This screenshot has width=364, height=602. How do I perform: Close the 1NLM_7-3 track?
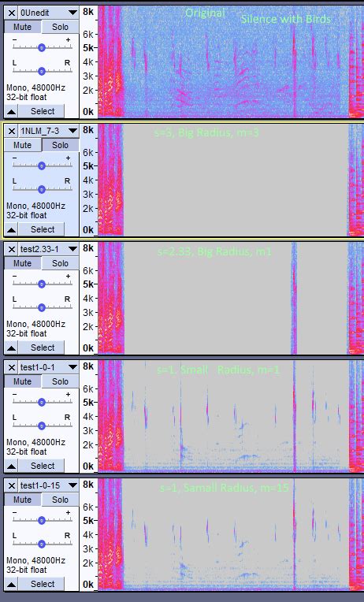point(12,131)
